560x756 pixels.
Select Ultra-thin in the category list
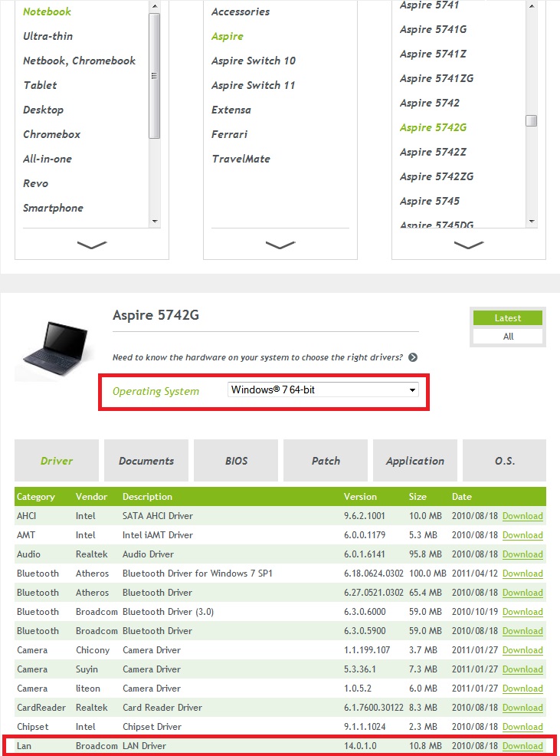pos(47,36)
